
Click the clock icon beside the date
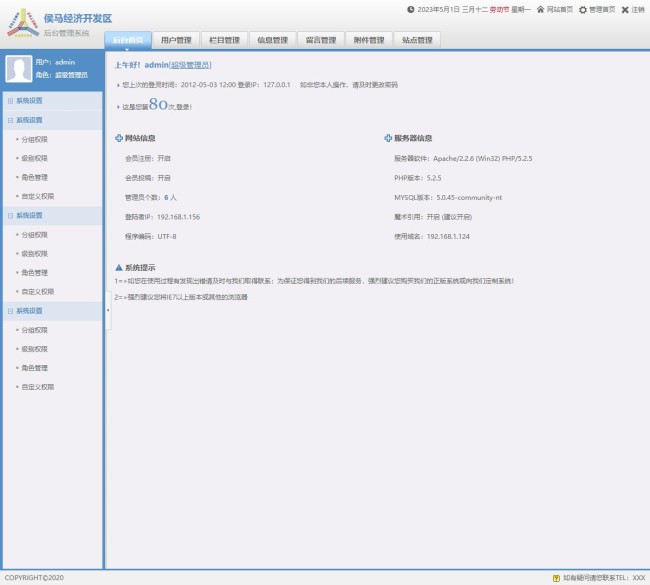tap(410, 9)
